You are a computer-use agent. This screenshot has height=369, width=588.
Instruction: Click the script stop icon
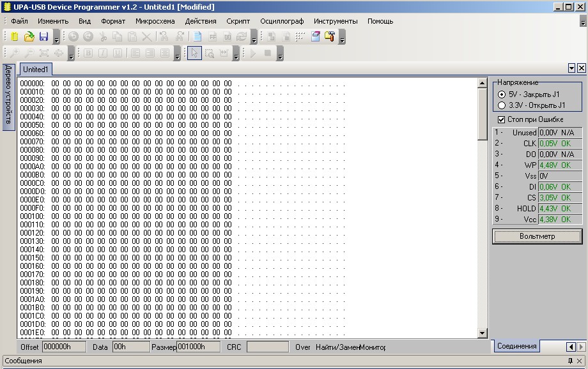click(x=267, y=53)
